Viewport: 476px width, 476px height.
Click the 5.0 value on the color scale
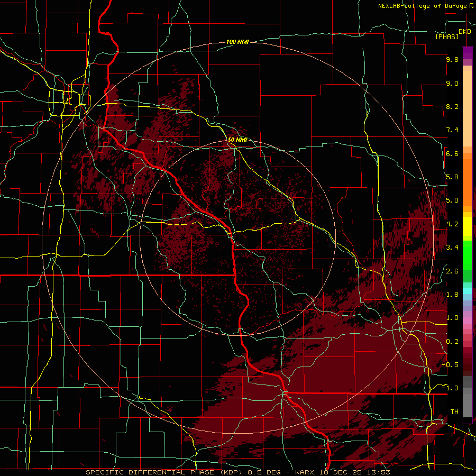coord(452,200)
